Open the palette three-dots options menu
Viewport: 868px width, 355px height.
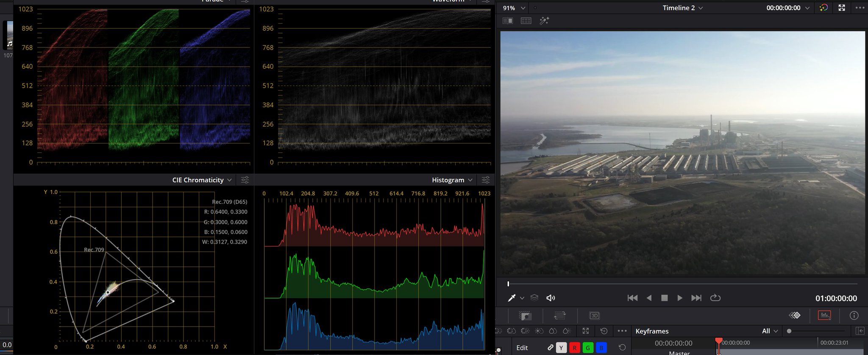tap(622, 331)
